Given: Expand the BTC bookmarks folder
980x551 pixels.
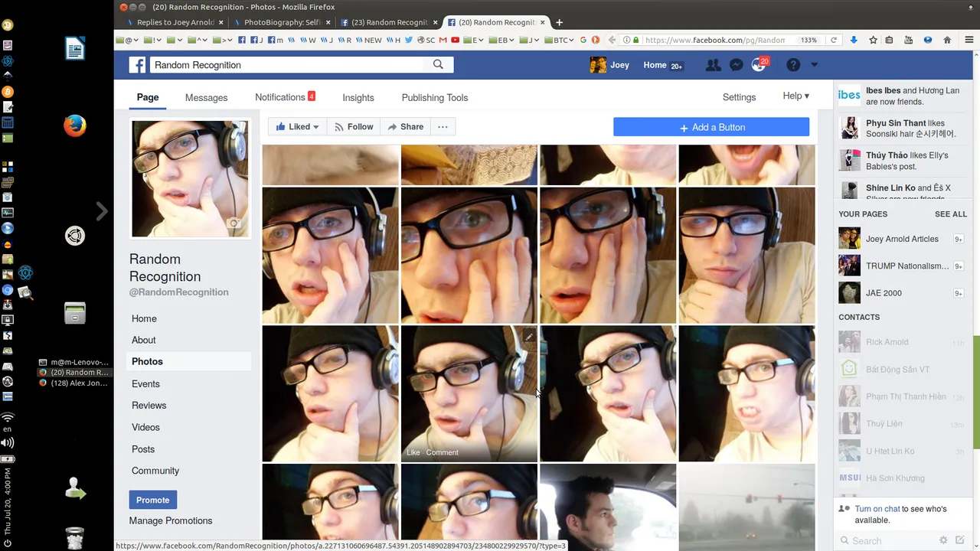Looking at the screenshot, I should click(559, 40).
